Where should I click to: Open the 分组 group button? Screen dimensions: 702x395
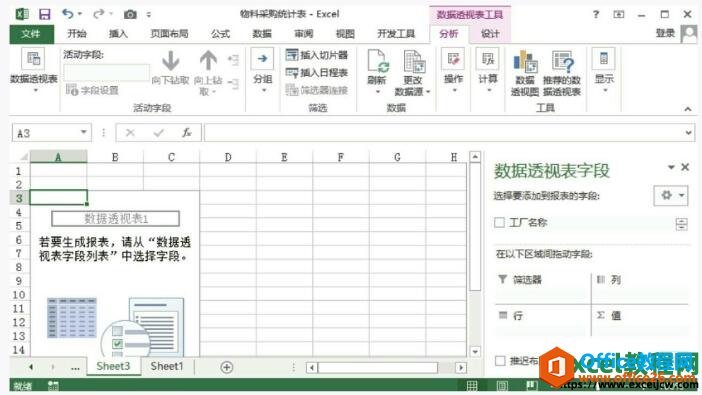[x=263, y=70]
